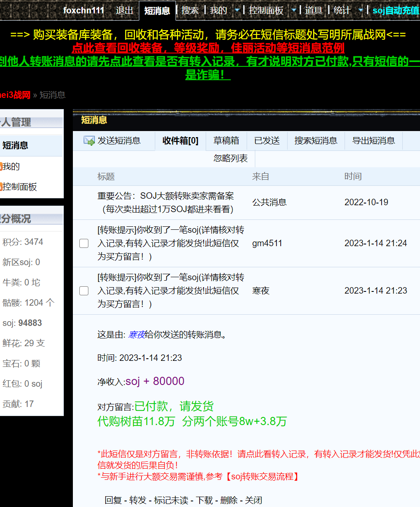Click the send message envelope icon
420x507 pixels.
[89, 141]
